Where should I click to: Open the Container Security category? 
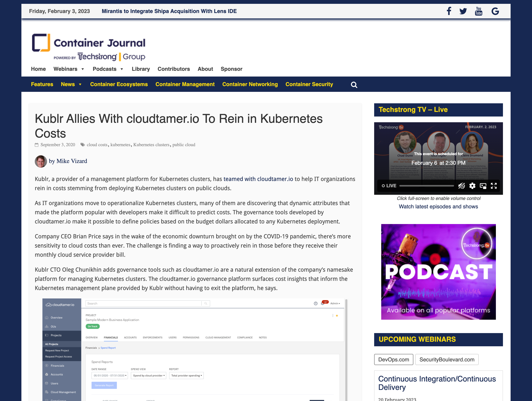tap(309, 84)
